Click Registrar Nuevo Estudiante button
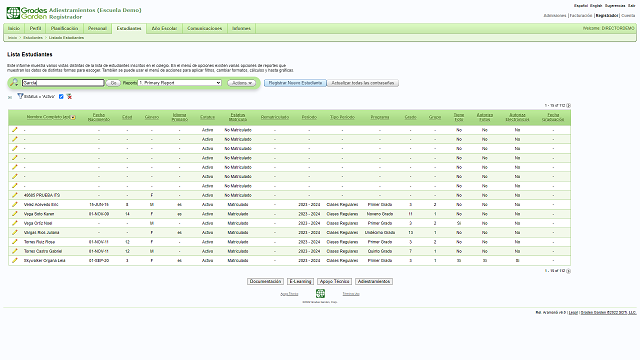This screenshot has height=360, width=640. tap(295, 83)
